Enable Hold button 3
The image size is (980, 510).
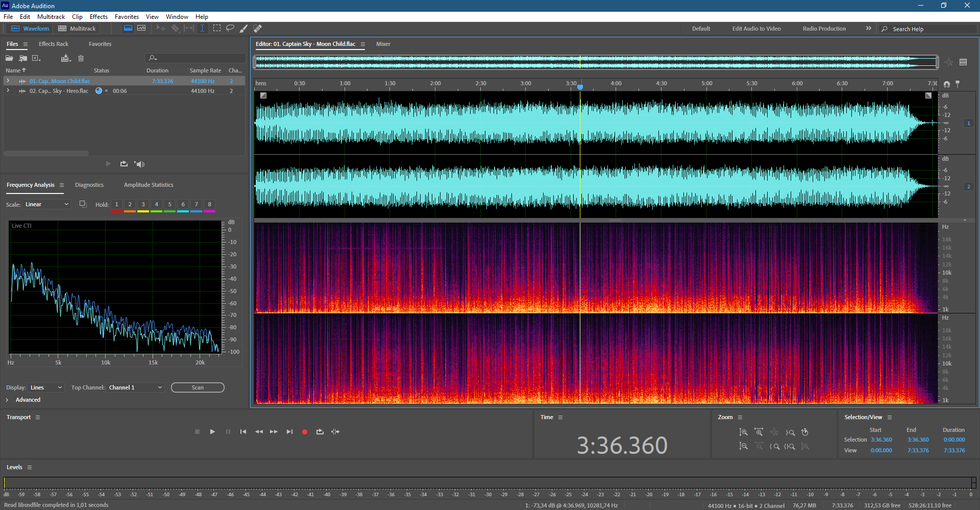coord(143,204)
